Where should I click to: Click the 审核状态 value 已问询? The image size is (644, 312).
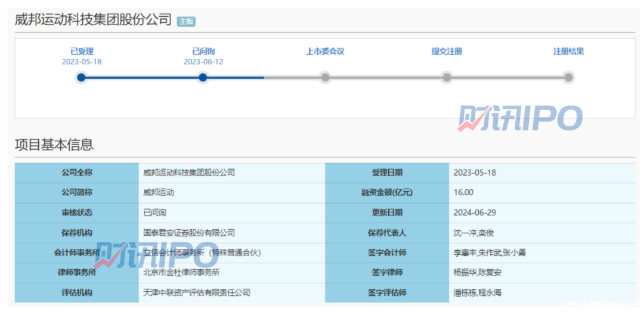click(x=154, y=213)
